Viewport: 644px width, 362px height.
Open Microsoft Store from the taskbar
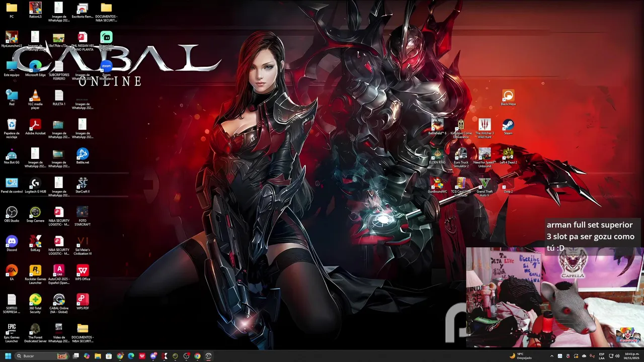pyautogui.click(x=109, y=356)
